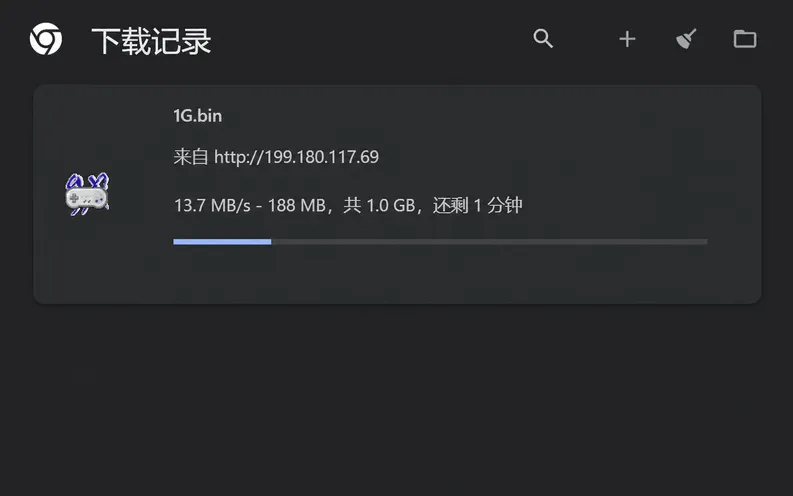
Task: Select the 1G.bin download card background
Action: coord(397,194)
